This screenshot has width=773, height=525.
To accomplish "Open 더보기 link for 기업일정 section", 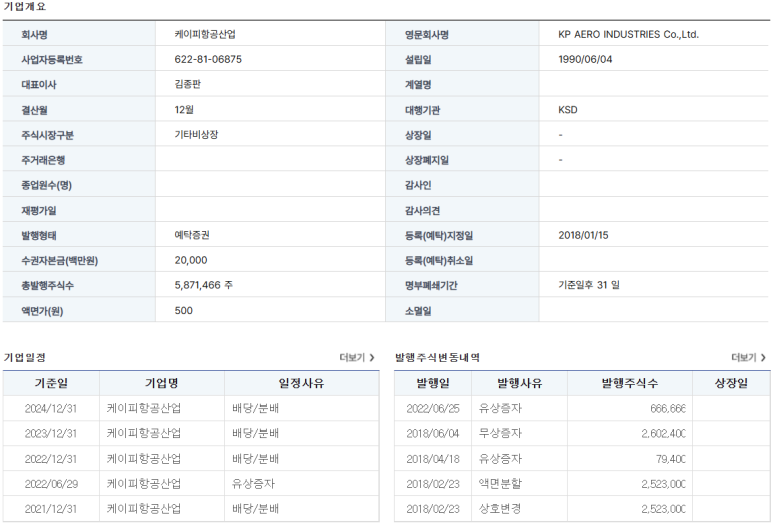I will pos(357,357).
